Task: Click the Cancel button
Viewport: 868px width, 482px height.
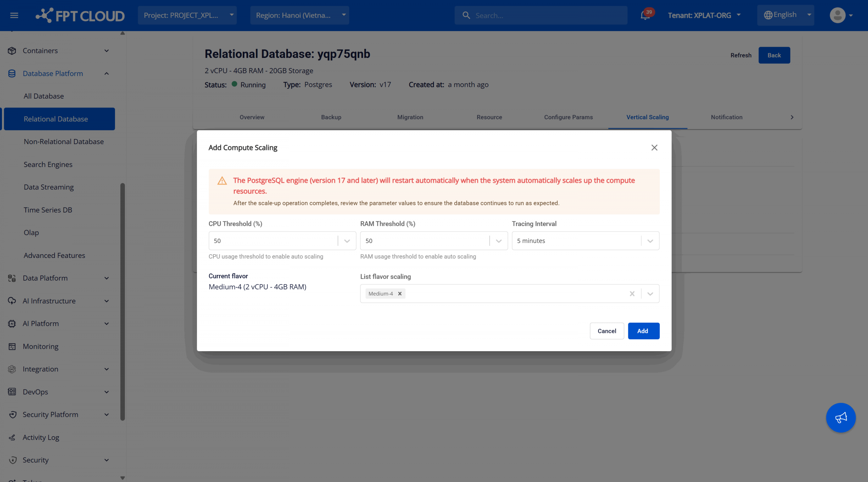Action: (607, 331)
